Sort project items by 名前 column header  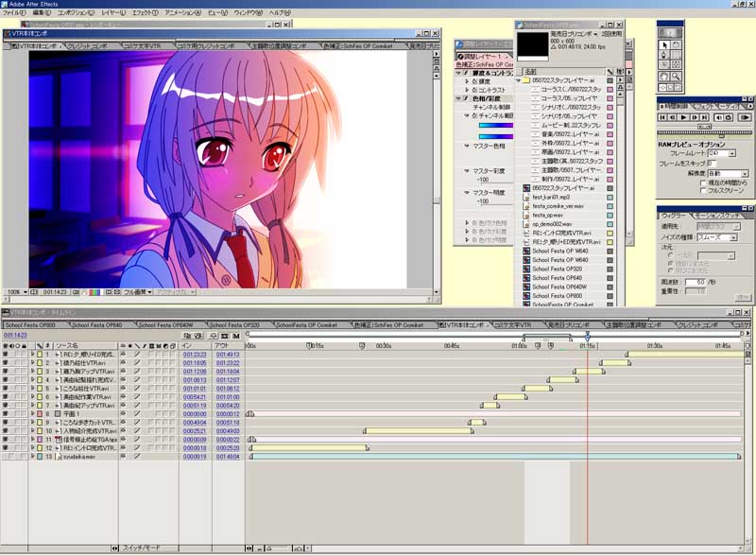563,72
